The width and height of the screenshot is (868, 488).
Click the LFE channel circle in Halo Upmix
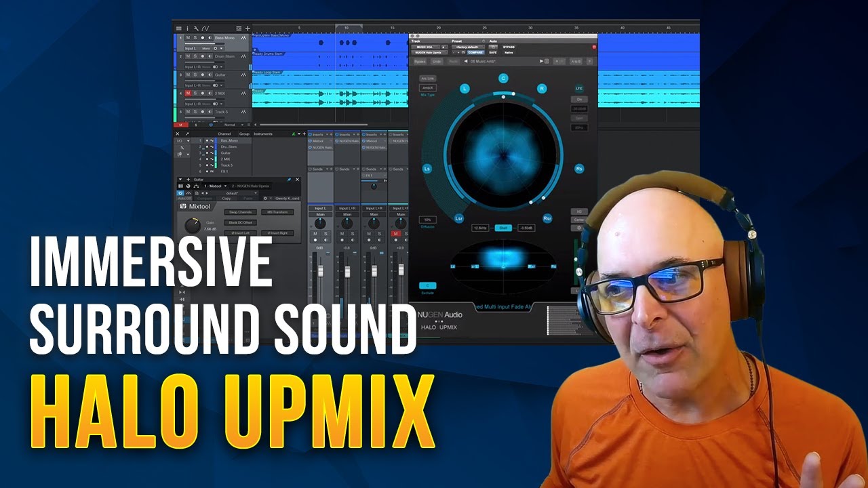[x=579, y=88]
